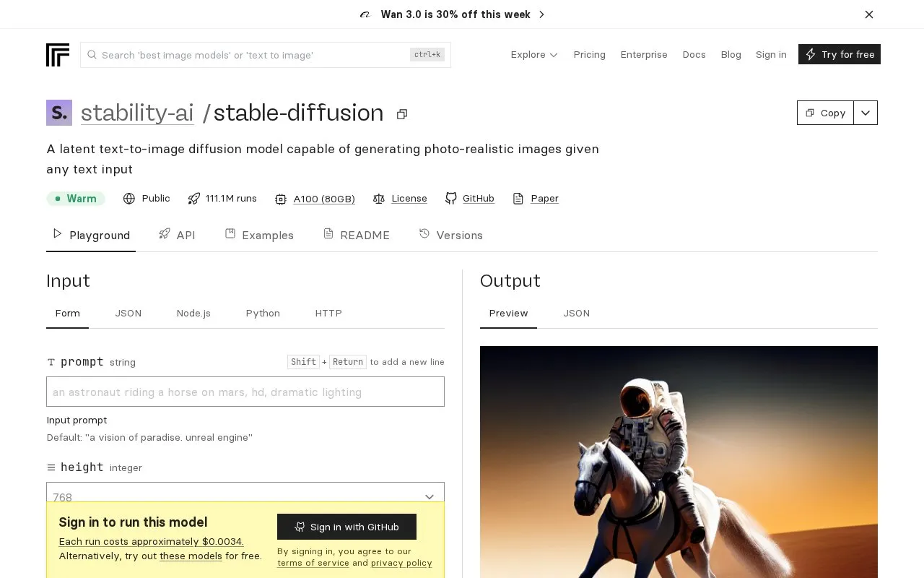Open the run cost estimate link
Screen dimensions: 924x578
point(152,542)
